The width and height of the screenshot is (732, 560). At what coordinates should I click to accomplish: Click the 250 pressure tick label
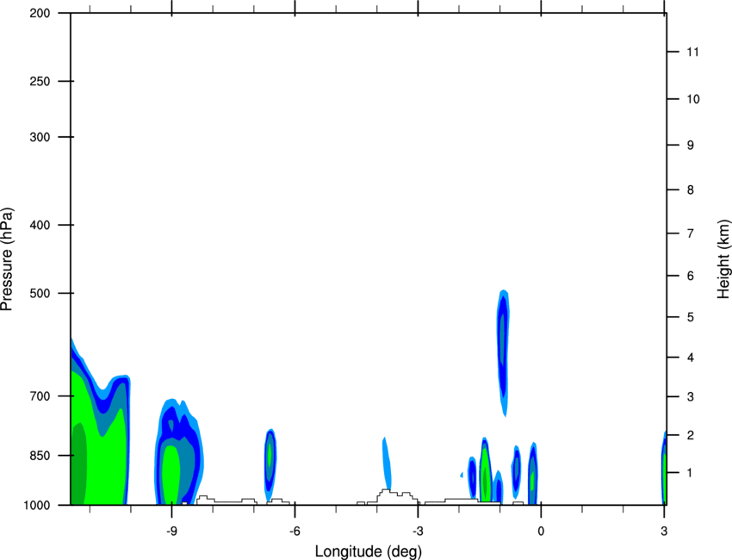tap(40, 81)
